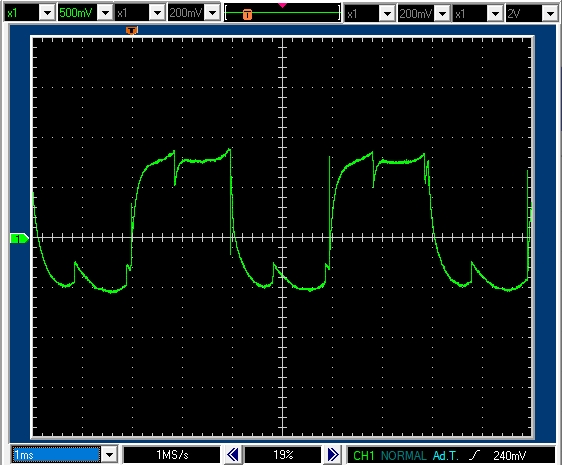
Task: Click the orange T handle in position bar
Action: point(247,14)
